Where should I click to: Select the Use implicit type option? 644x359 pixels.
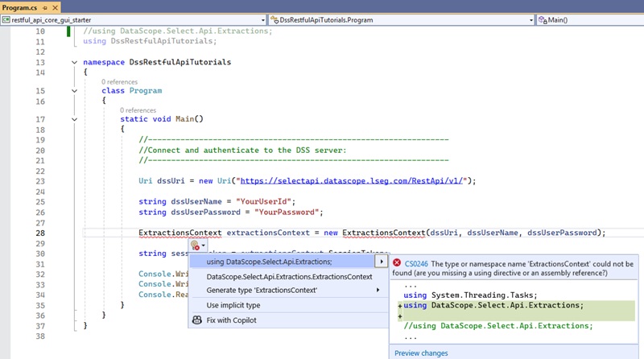pos(233,305)
